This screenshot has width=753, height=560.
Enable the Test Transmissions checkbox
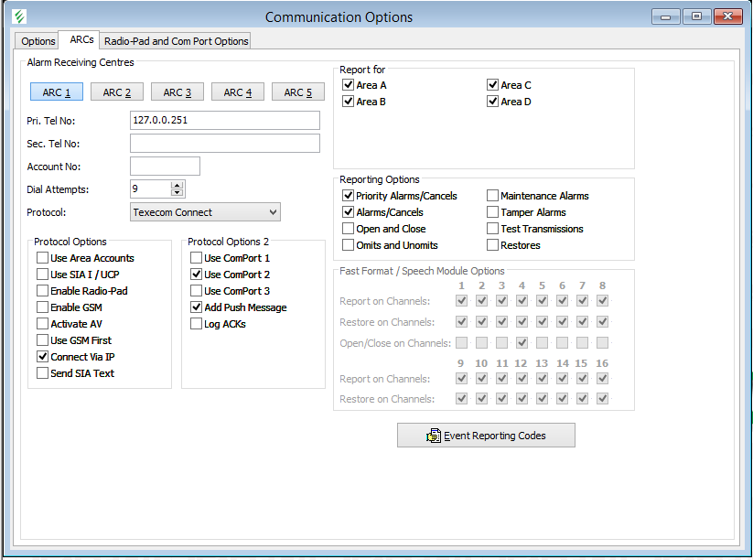click(493, 229)
